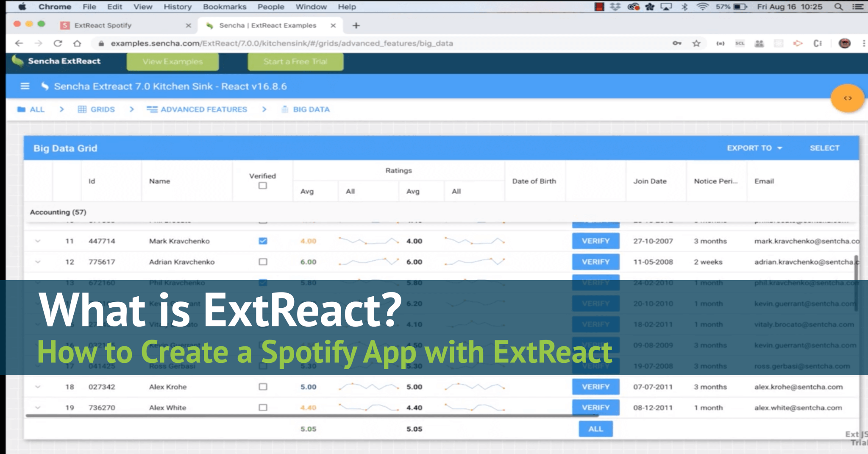
Task: Click the browser back arrow
Action: tap(19, 43)
